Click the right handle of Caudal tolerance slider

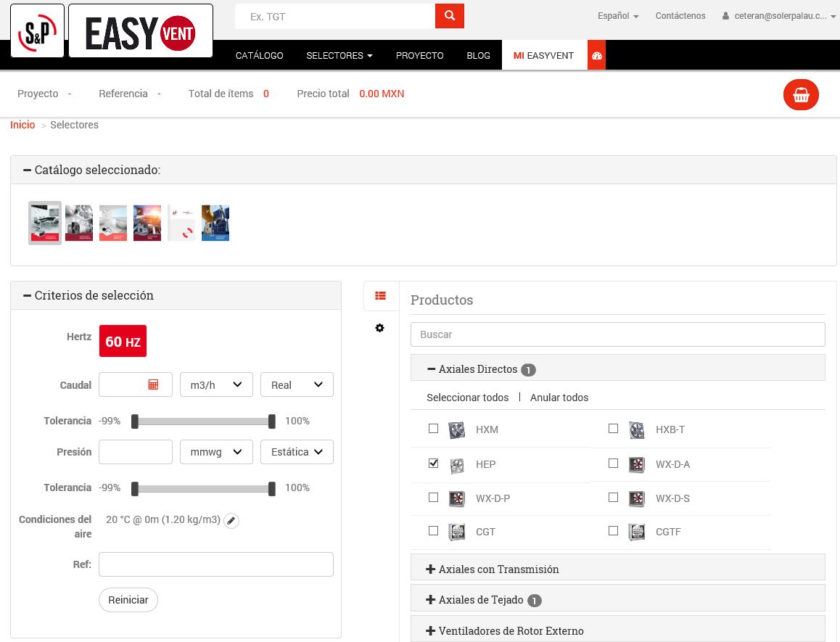(272, 421)
